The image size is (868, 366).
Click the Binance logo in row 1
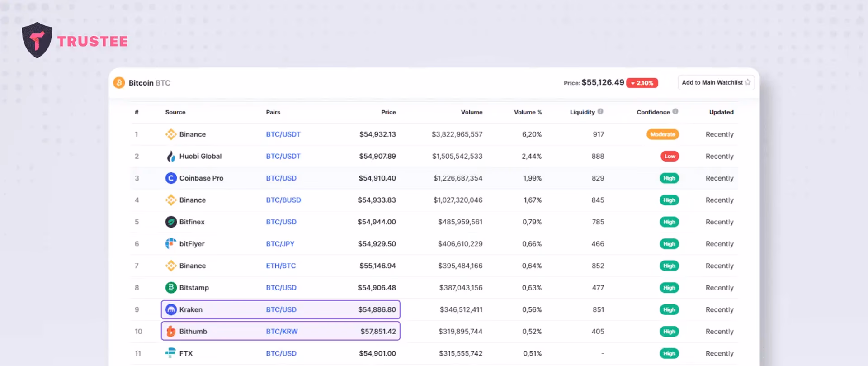pyautogui.click(x=171, y=134)
